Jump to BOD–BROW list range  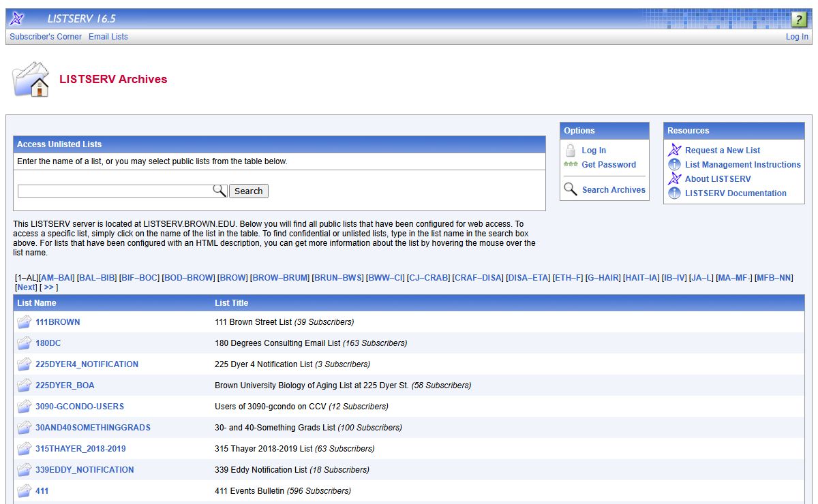coord(189,278)
